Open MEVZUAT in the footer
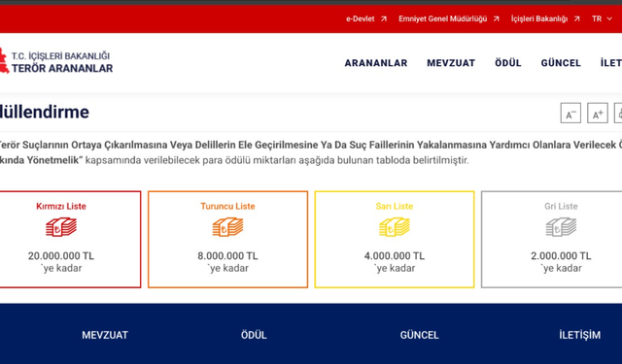The width and height of the screenshot is (622, 364). [x=105, y=335]
